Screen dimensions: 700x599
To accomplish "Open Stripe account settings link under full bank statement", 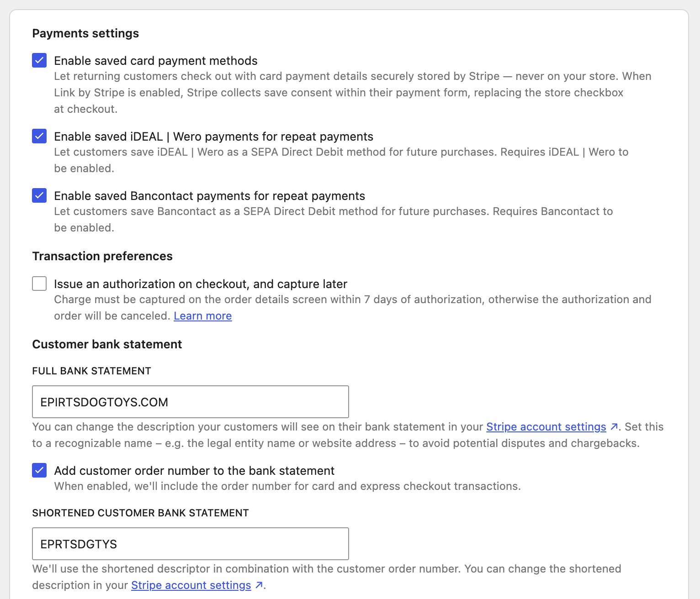I will pyautogui.click(x=546, y=427).
